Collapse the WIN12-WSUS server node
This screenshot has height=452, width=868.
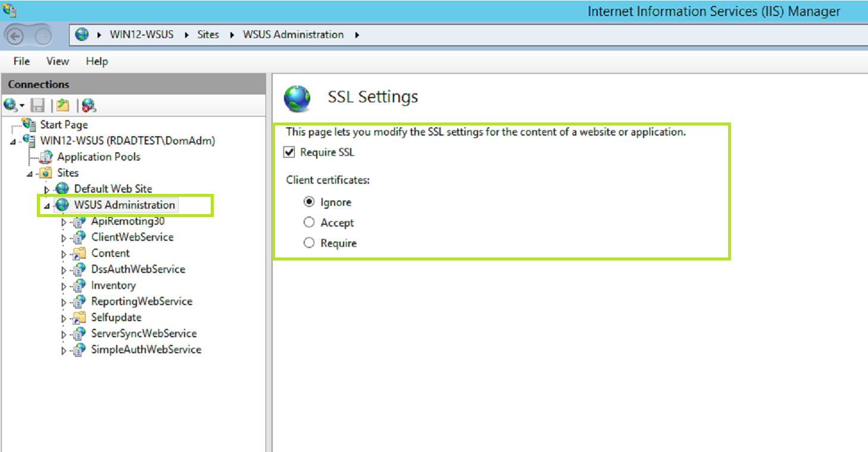13,142
